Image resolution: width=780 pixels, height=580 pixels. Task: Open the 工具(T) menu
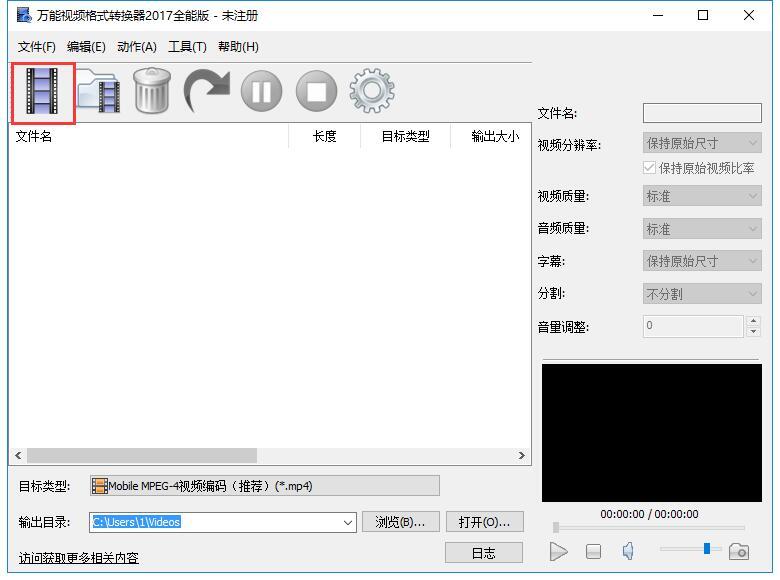tap(187, 47)
